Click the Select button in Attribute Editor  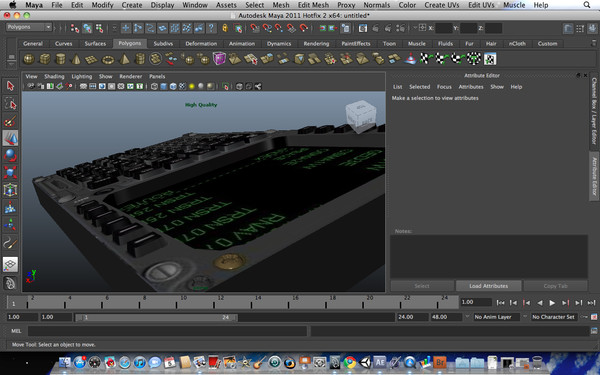coord(422,286)
